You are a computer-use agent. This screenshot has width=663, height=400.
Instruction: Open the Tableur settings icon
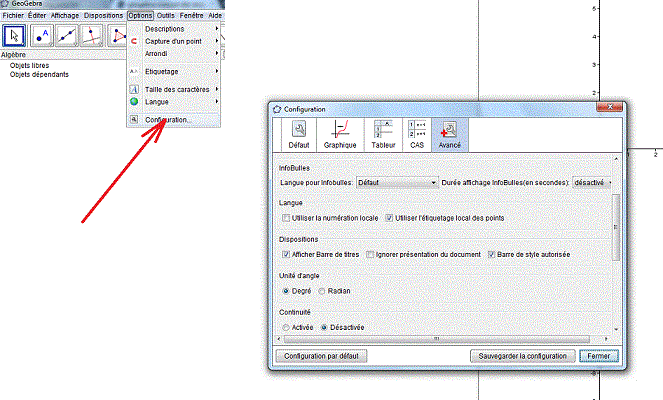pos(383,134)
